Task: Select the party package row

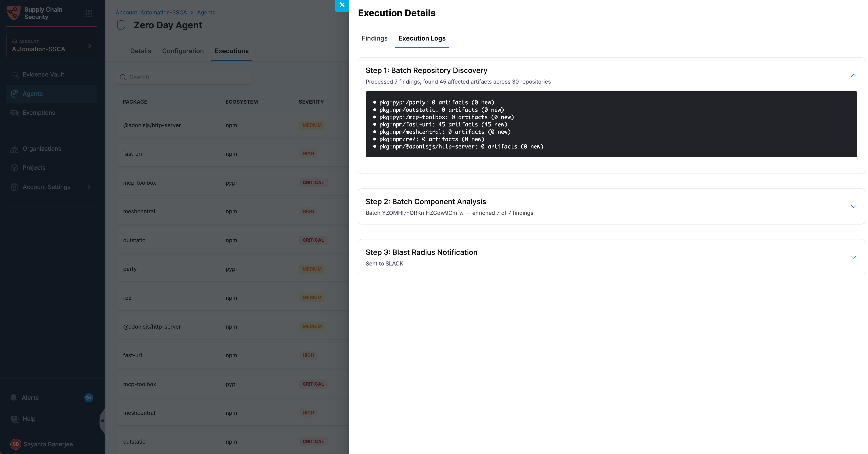Action: [232, 269]
